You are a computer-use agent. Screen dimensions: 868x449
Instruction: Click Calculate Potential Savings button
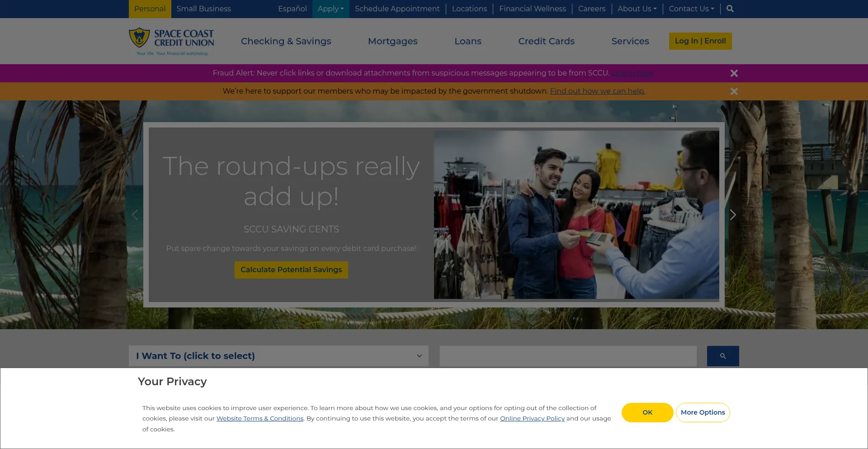(x=291, y=270)
